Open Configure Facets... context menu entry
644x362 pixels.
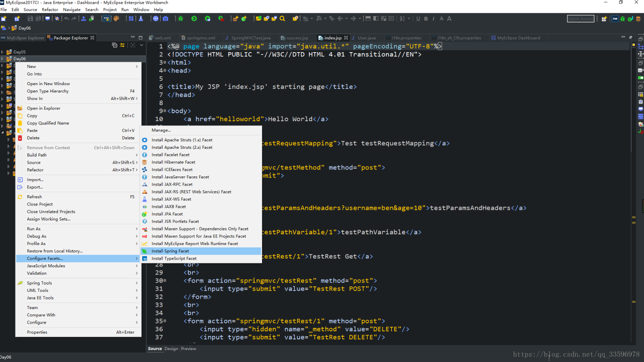78,258
